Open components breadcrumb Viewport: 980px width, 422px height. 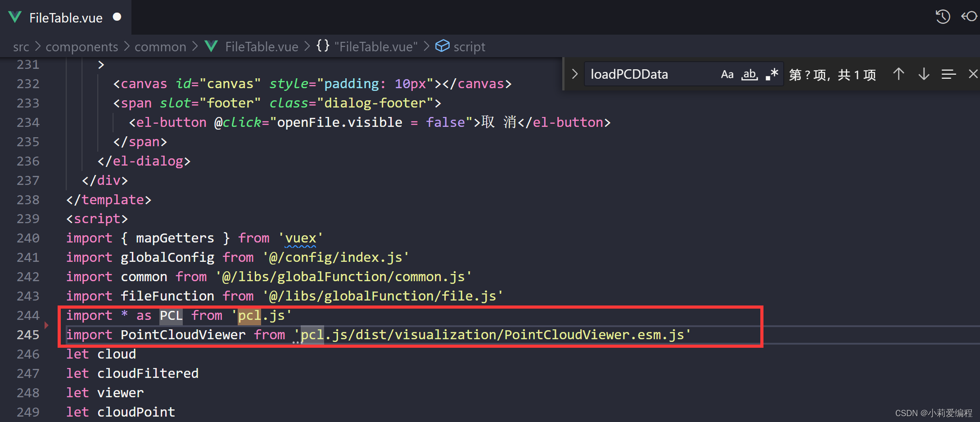81,47
